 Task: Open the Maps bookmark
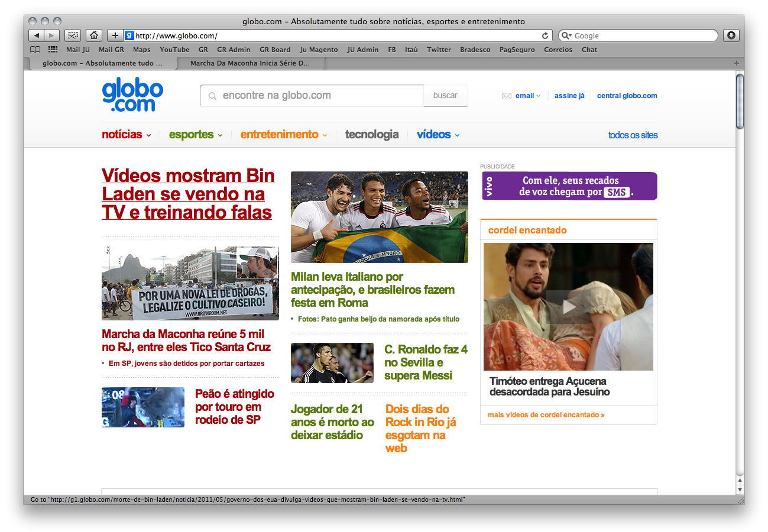coord(142,50)
